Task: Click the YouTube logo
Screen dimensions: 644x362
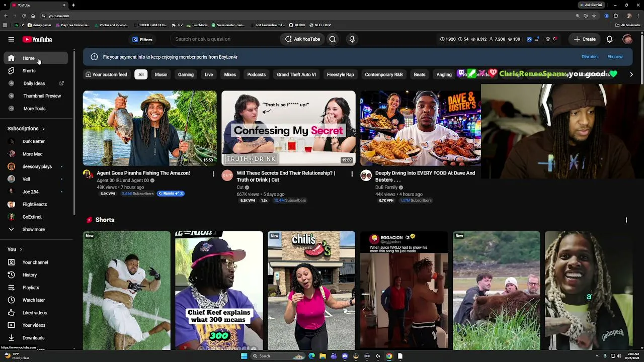Action: 37,39
